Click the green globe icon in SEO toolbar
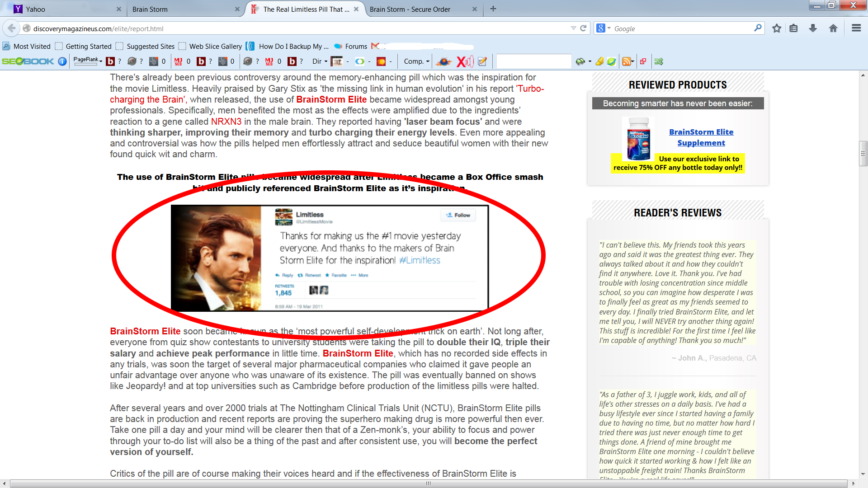This screenshot has width=868, height=488. 611,61
